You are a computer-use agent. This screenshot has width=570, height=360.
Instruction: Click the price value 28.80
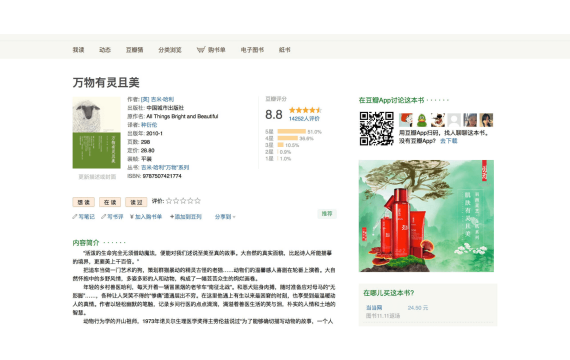pos(148,150)
